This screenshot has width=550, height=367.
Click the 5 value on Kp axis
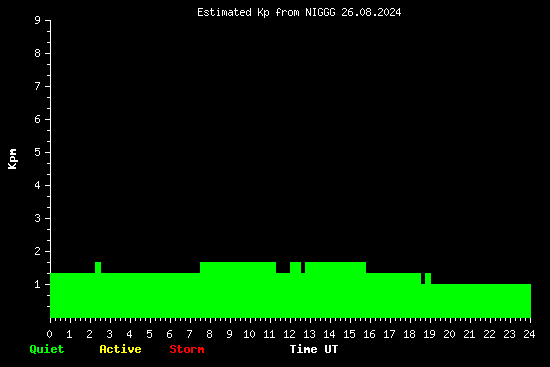point(38,152)
